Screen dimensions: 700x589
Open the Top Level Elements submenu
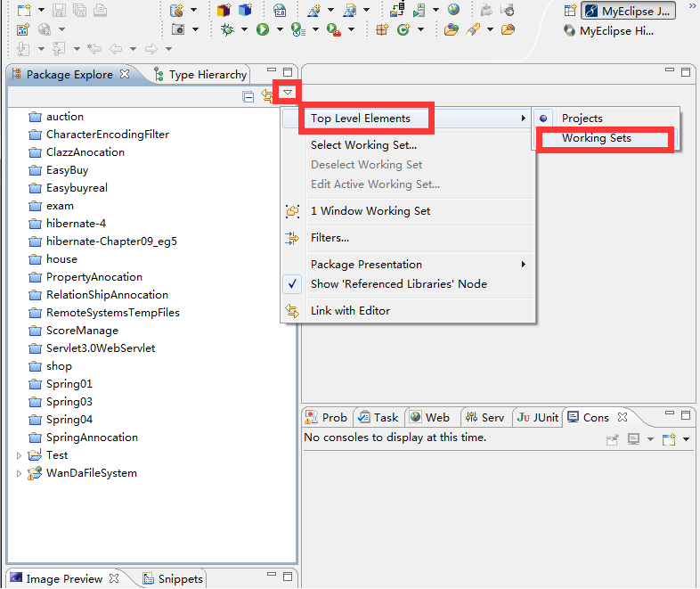tap(409, 119)
